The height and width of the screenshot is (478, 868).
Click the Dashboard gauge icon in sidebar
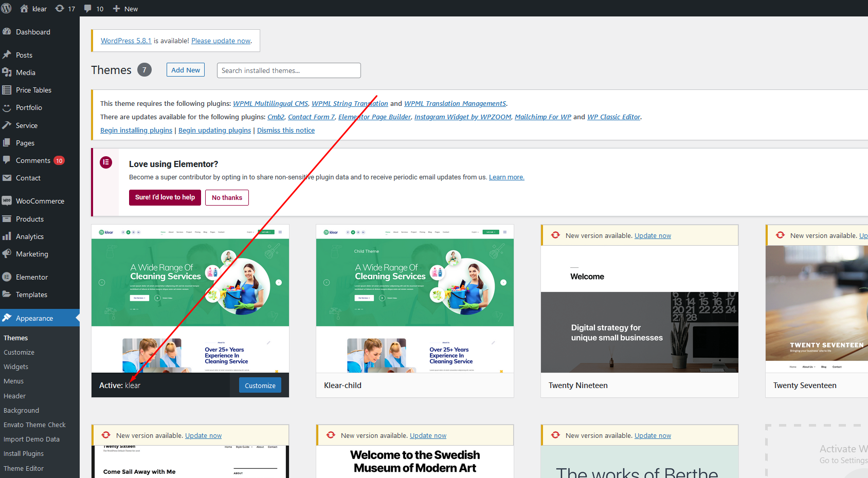(7, 32)
